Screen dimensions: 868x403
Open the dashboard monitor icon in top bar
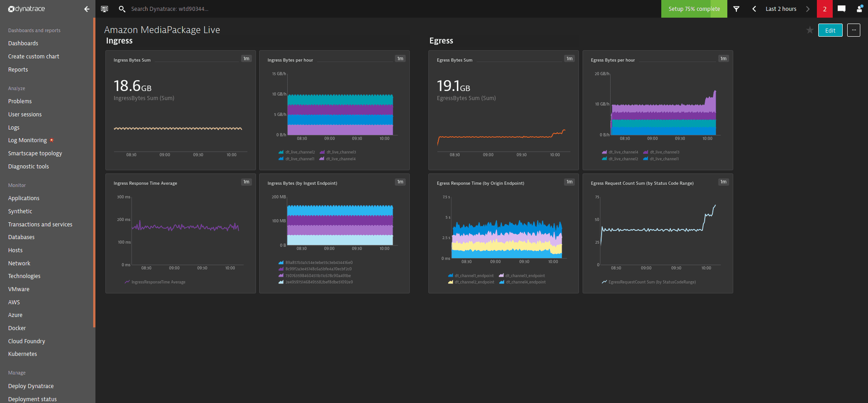104,9
